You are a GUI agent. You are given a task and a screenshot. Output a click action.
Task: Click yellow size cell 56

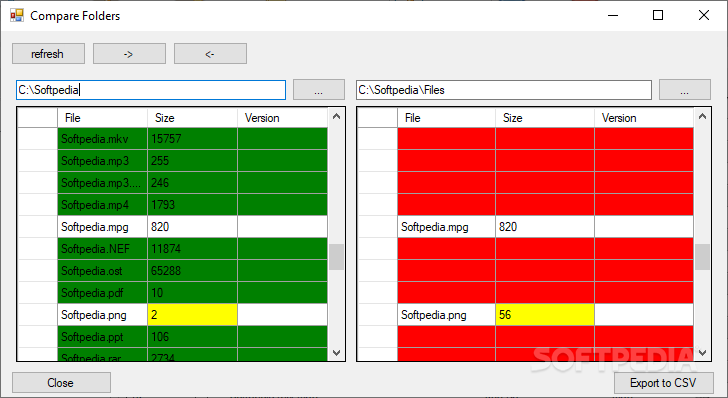(545, 315)
